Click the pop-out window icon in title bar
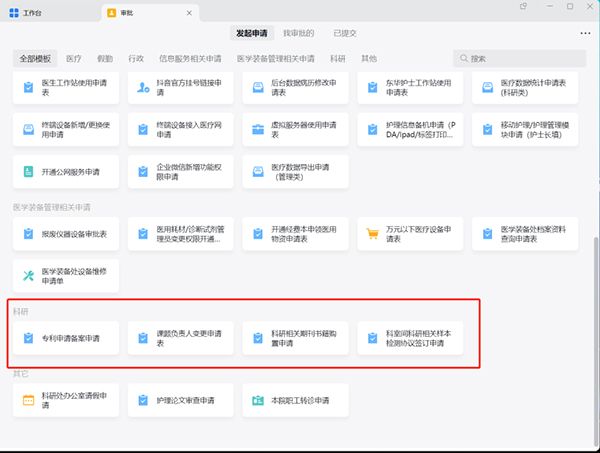The width and height of the screenshot is (600, 453). pos(523,7)
